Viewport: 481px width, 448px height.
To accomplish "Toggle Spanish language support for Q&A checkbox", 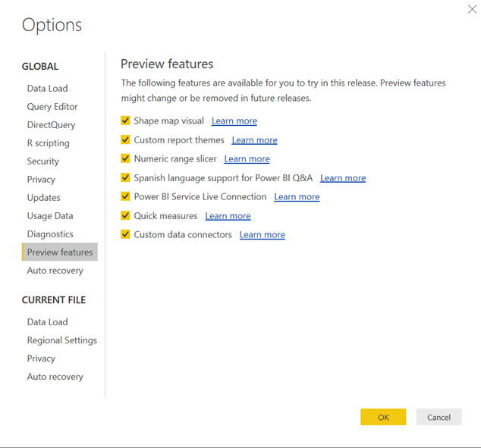I will click(x=125, y=177).
